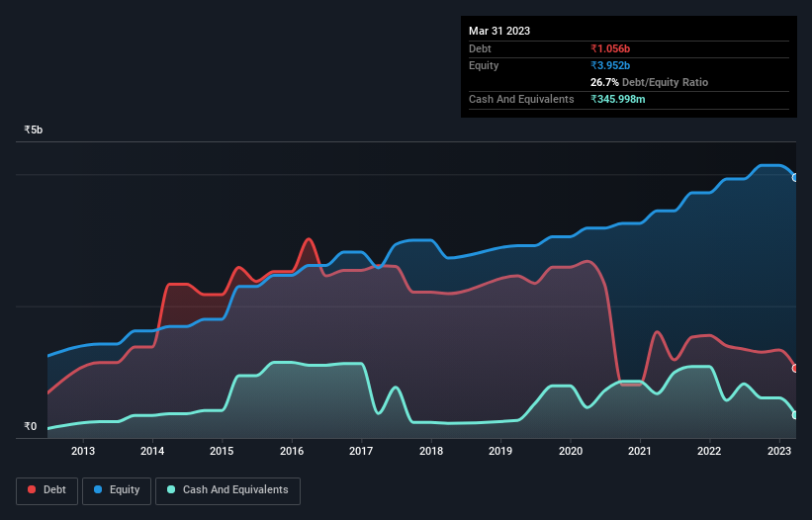Click the 2020 x-axis label
This screenshot has height=520, width=812.
coord(570,451)
